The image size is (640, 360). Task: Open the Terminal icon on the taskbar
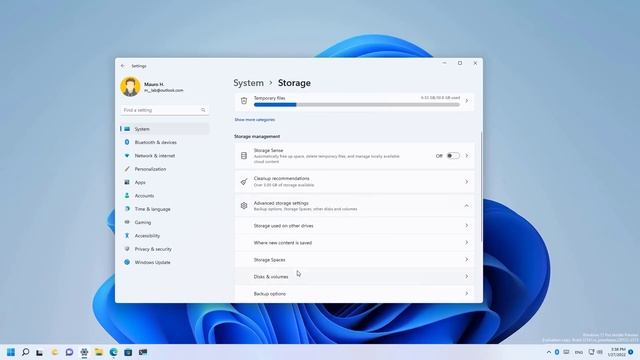point(143,352)
